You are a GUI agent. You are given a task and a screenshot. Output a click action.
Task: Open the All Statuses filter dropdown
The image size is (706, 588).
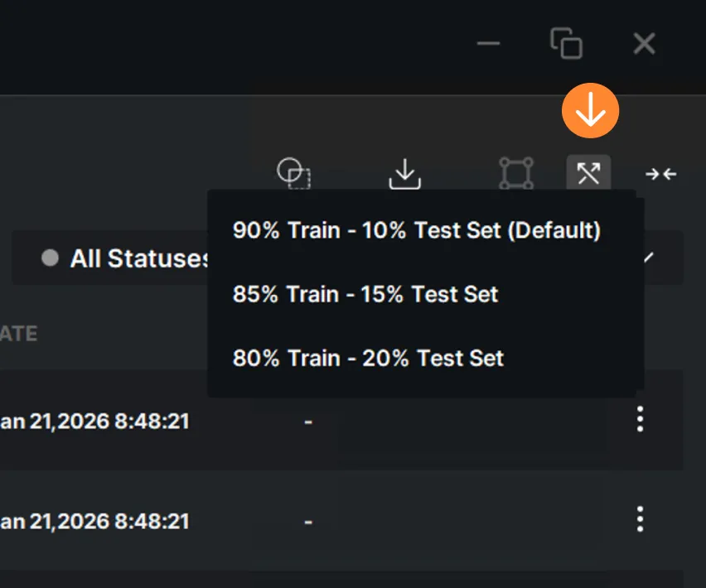coord(347,258)
